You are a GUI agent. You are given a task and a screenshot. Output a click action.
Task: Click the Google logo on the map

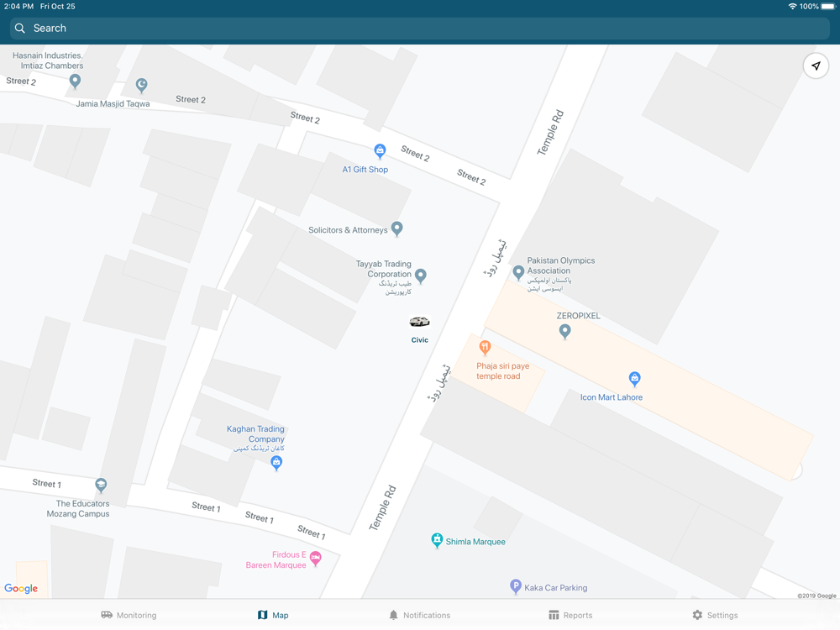tap(21, 588)
